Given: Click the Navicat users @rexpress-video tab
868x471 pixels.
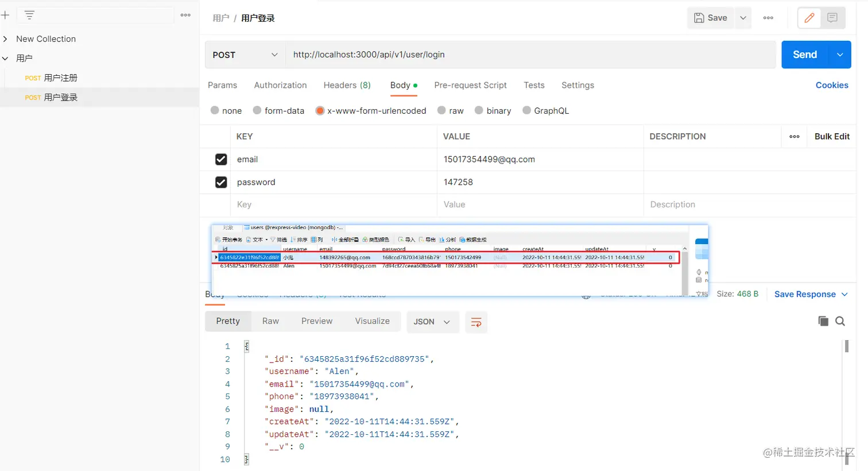Looking at the screenshot, I should pyautogui.click(x=293, y=228).
